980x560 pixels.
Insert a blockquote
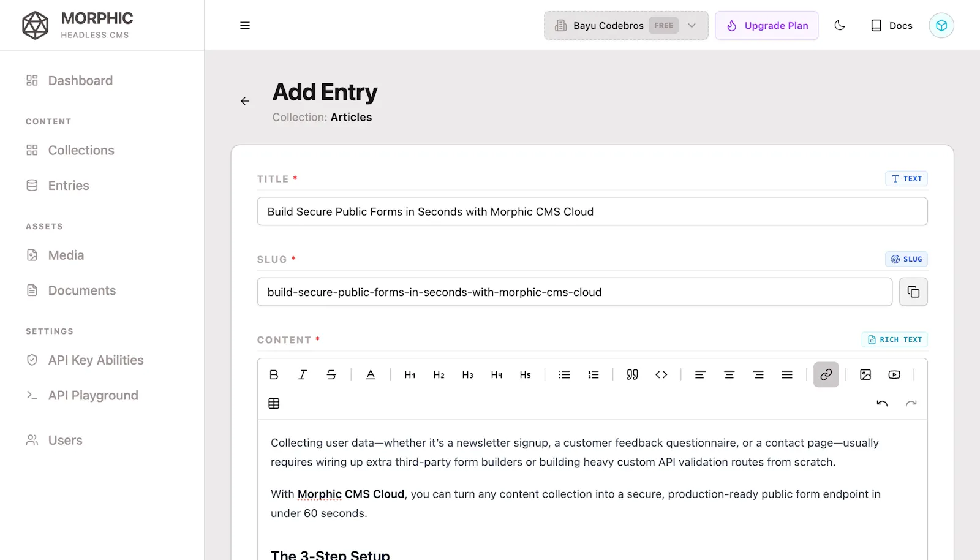click(x=632, y=374)
